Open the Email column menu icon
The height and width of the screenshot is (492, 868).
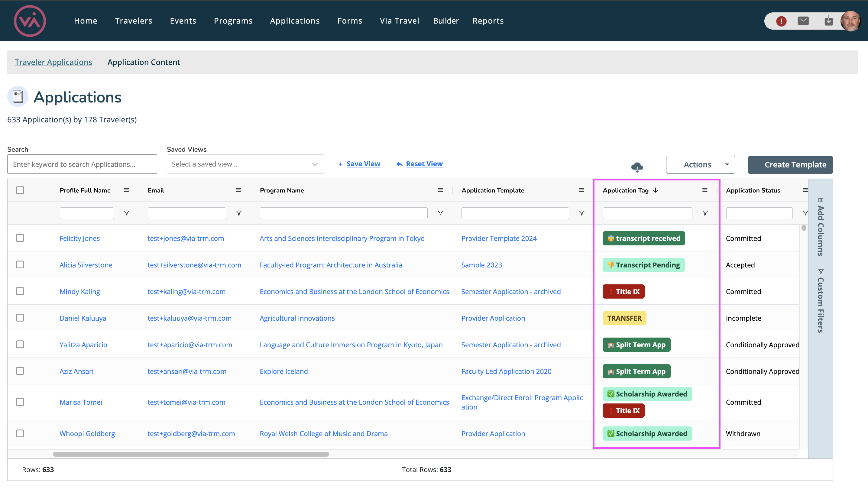(238, 190)
